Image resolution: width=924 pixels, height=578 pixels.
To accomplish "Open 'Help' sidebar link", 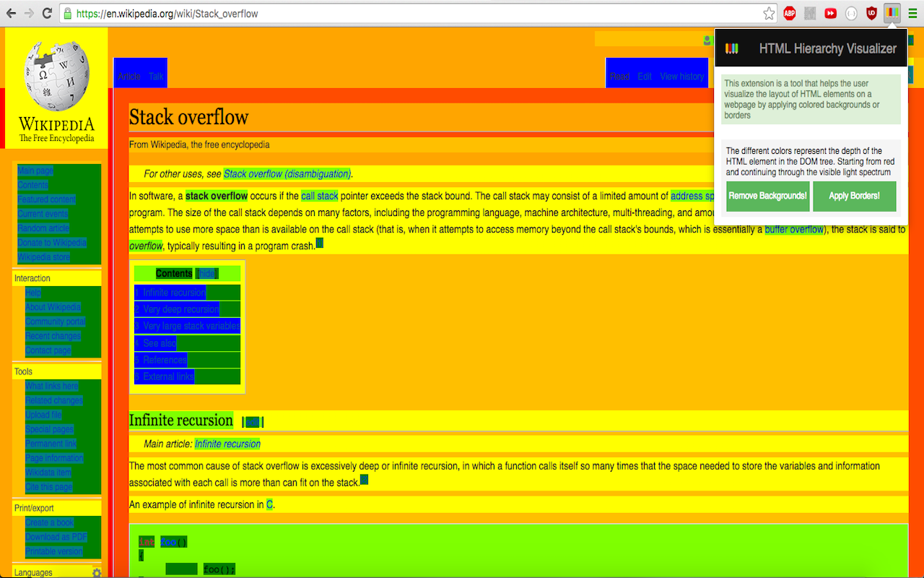I will point(33,293).
